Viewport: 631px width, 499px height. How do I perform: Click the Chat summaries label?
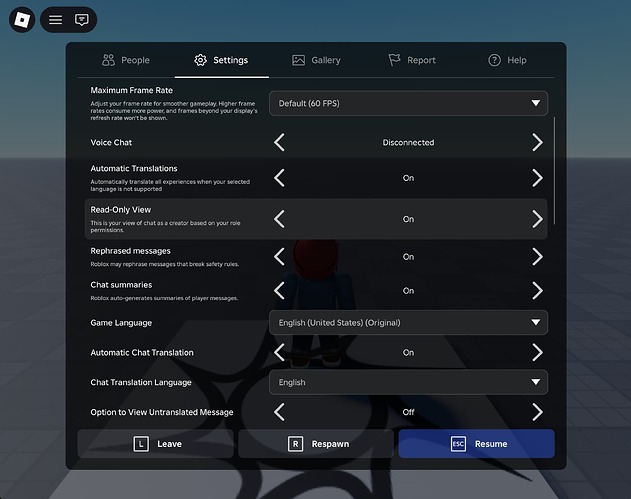(121, 285)
